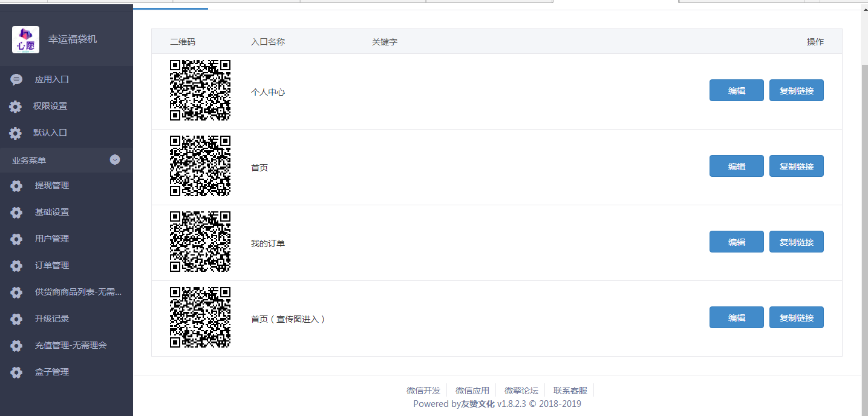Click the 操作 column header
The image size is (868, 416).
(x=815, y=42)
